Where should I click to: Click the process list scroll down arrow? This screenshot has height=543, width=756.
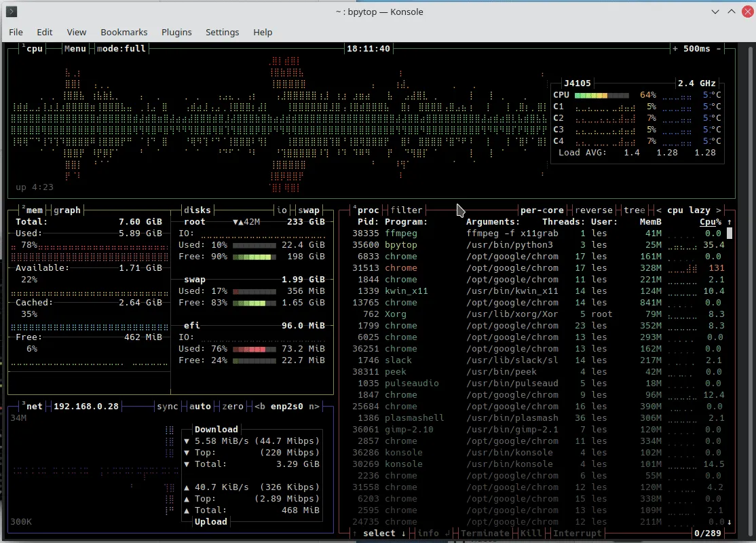pos(729,522)
